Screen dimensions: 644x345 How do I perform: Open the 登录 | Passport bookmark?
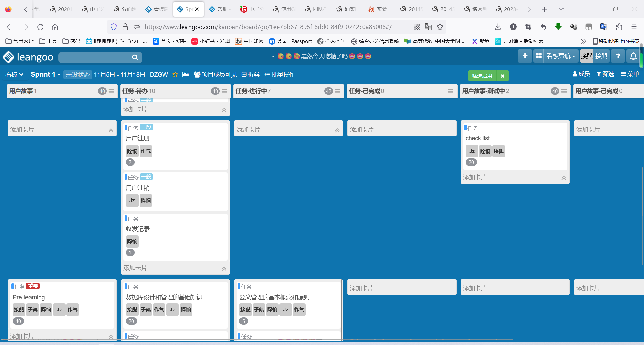click(x=290, y=41)
